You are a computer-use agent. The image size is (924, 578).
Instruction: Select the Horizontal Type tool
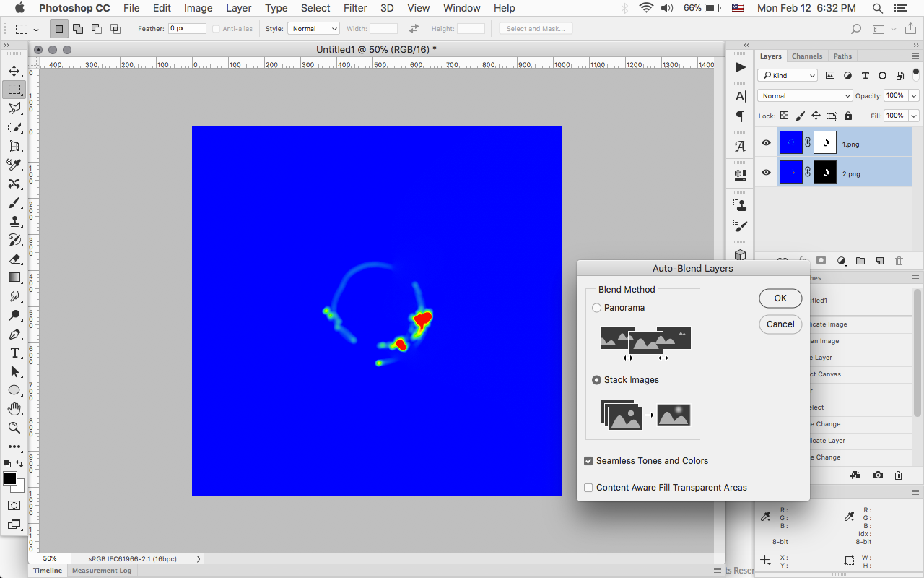point(14,353)
